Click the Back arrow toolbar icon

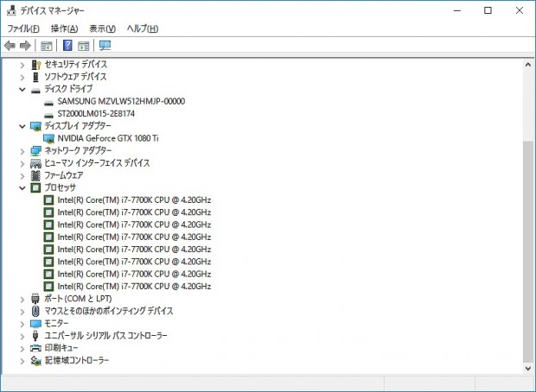coord(10,45)
